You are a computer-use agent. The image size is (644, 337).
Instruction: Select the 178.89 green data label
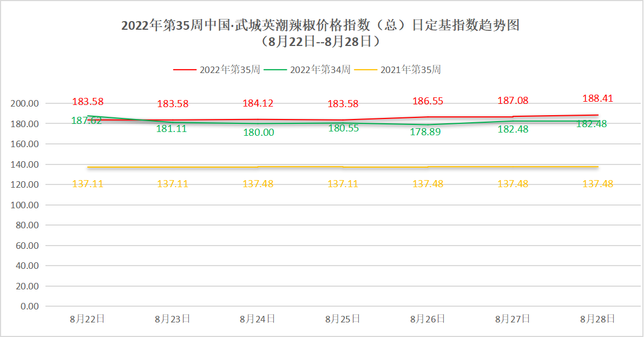click(428, 131)
